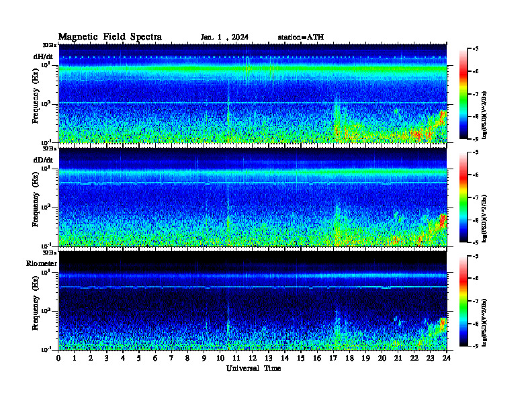
Task: Click the "station=ATH" label
Action: [x=301, y=37]
